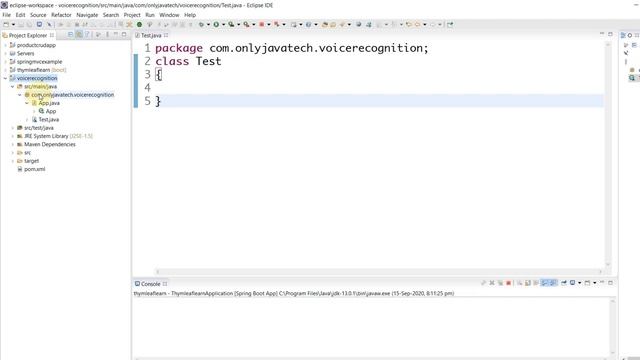
Task: Click the red Terminate icon in Console
Action: [x=509, y=283]
